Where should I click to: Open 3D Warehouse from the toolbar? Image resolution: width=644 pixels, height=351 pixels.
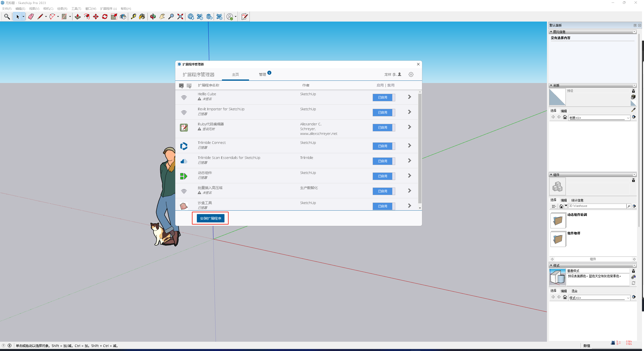pyautogui.click(x=191, y=17)
